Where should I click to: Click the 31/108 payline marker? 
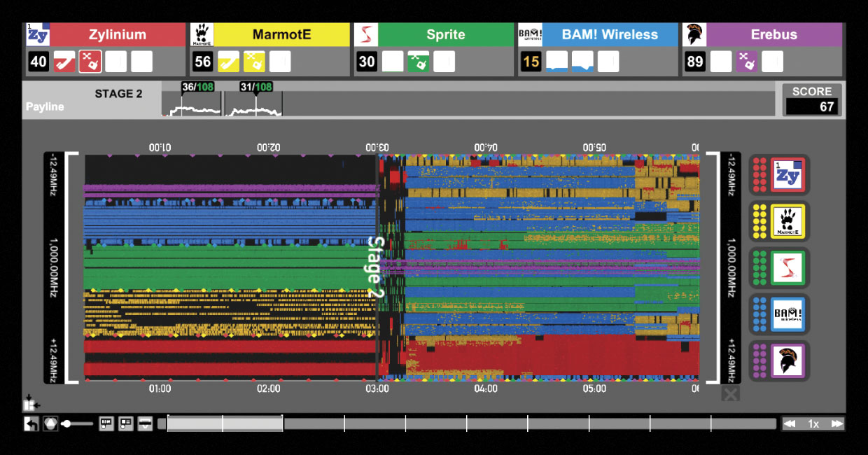point(255,87)
